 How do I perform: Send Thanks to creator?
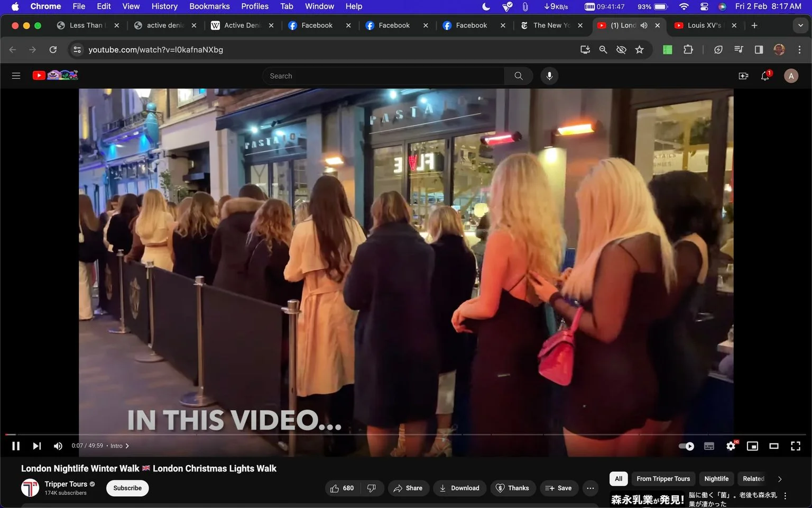click(512, 488)
